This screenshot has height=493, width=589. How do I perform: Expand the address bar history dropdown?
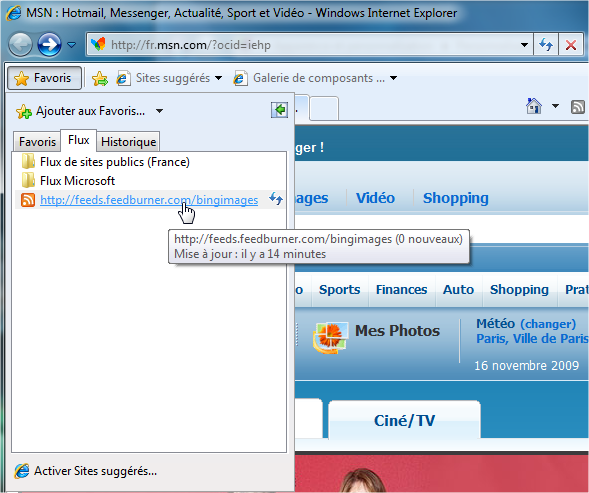524,45
